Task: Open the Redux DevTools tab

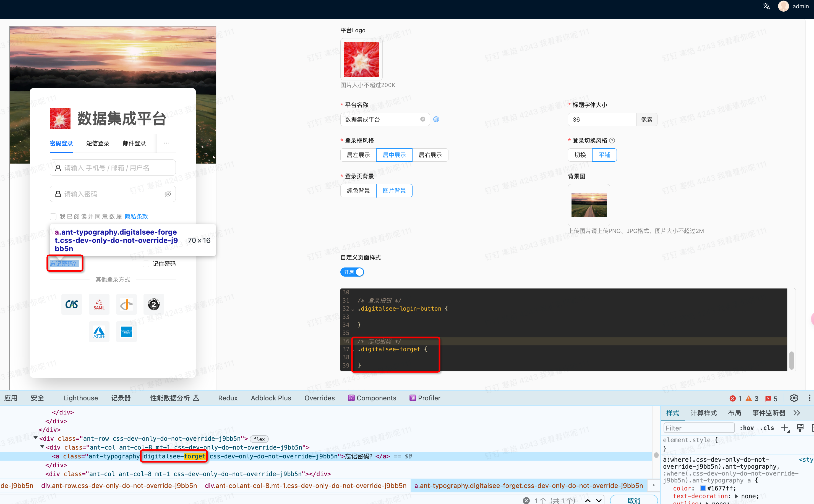Action: [228, 398]
